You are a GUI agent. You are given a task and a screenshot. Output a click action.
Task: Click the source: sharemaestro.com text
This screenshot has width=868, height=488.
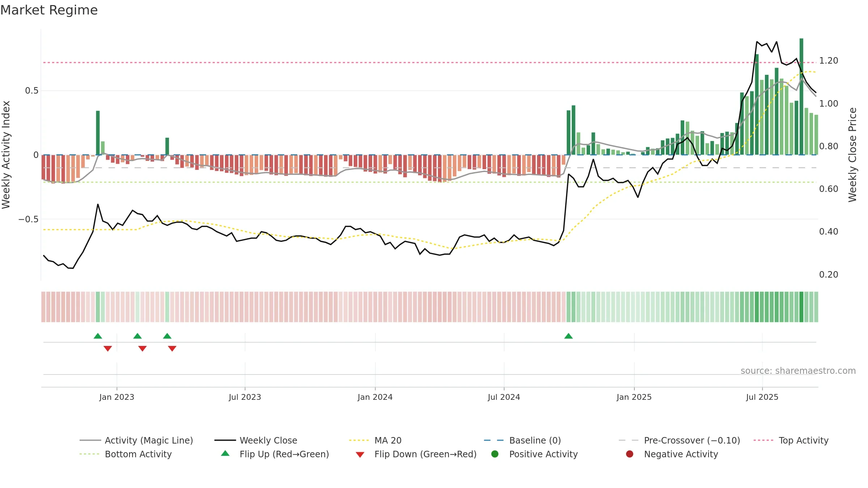(798, 371)
